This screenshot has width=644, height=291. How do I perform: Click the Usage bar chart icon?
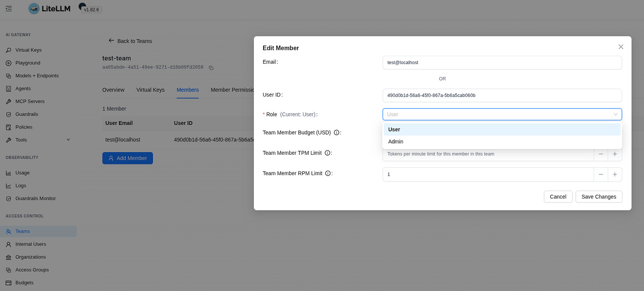click(8, 173)
